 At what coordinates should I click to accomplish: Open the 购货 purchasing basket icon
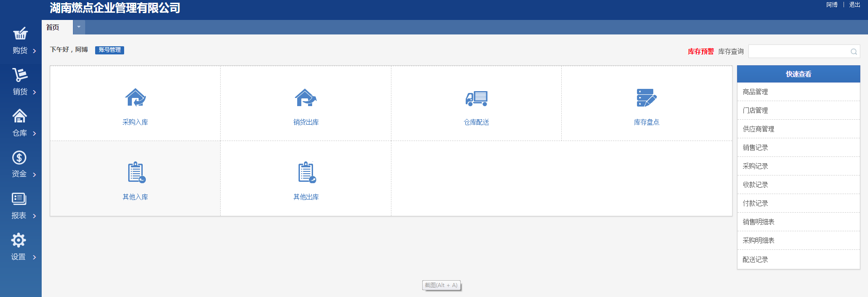pyautogui.click(x=20, y=34)
